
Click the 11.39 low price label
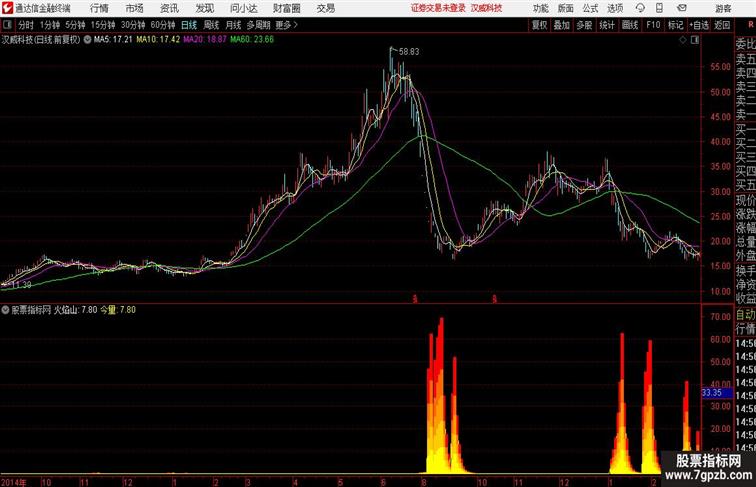pos(21,285)
